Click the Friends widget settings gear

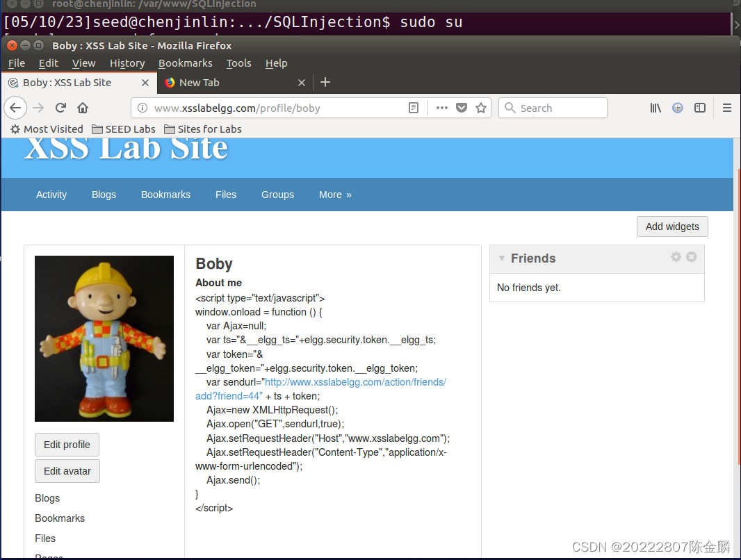coord(676,256)
